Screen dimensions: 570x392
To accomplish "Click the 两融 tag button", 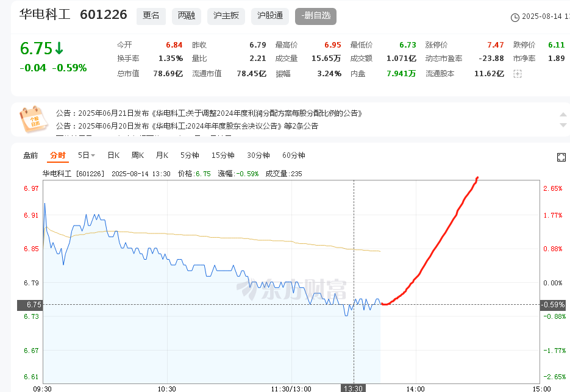I will point(187,16).
